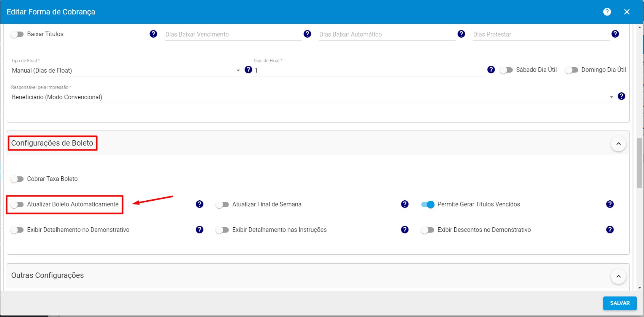644x317 pixels.
Task: Toggle Exibir Detalhamento nas Instruções switch
Action: click(x=222, y=230)
